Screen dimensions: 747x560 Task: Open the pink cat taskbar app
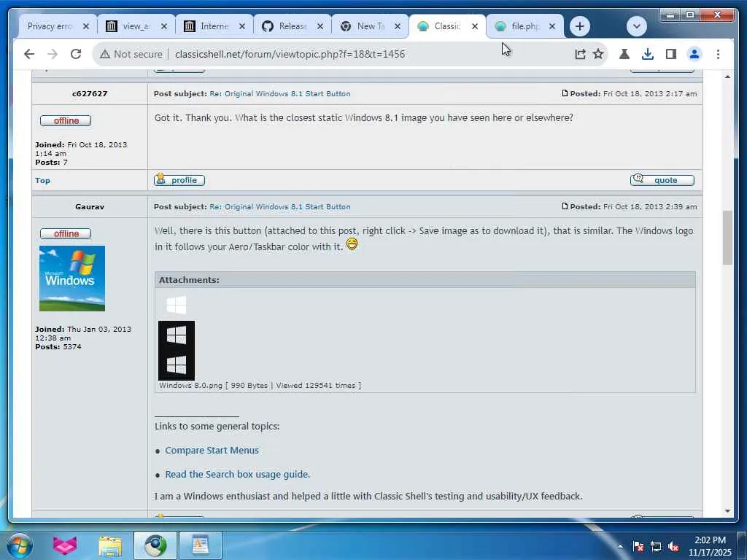click(65, 545)
